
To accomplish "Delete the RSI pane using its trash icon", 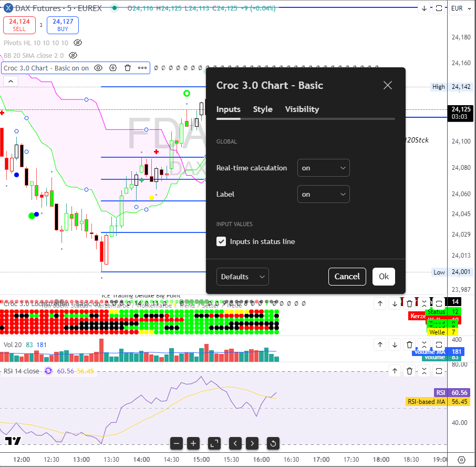I will 409,371.
